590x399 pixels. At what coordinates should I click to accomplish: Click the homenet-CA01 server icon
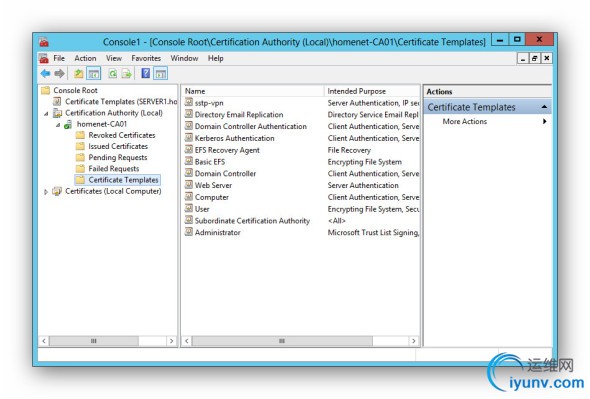[68, 124]
